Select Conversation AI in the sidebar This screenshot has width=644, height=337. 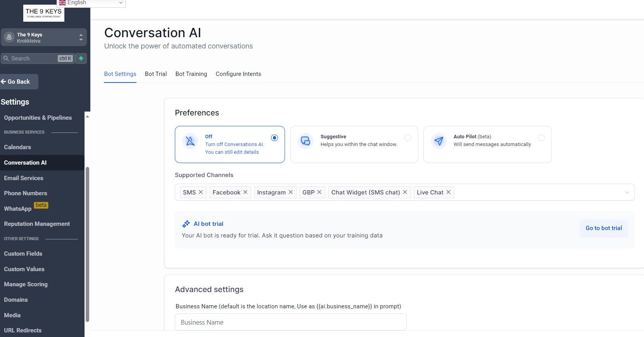point(42,163)
